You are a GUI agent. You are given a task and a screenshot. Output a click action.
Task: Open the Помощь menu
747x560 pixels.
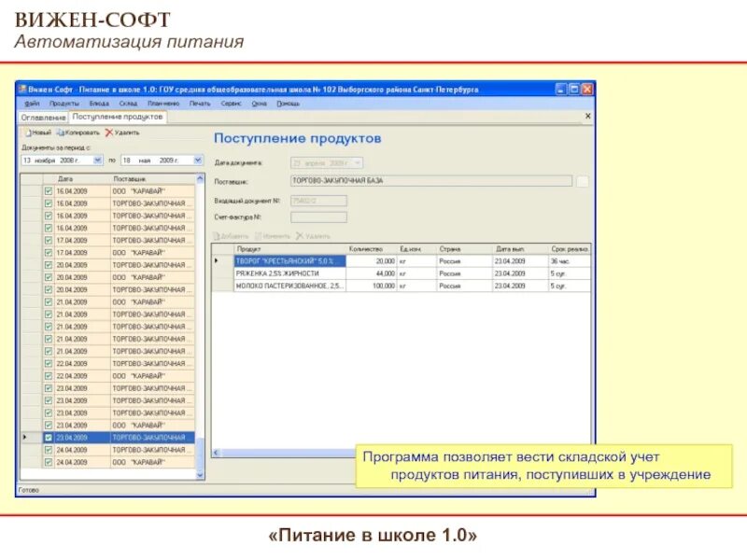[289, 104]
